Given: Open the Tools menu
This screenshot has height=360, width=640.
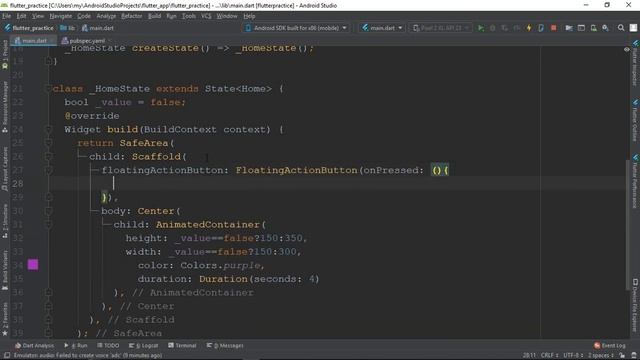Looking at the screenshot, I should (189, 16).
